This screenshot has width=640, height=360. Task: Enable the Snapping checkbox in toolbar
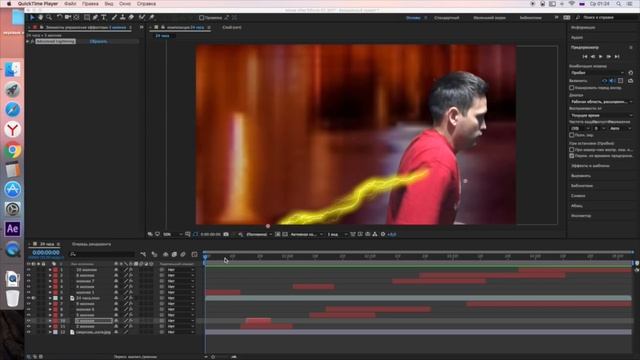point(201,18)
